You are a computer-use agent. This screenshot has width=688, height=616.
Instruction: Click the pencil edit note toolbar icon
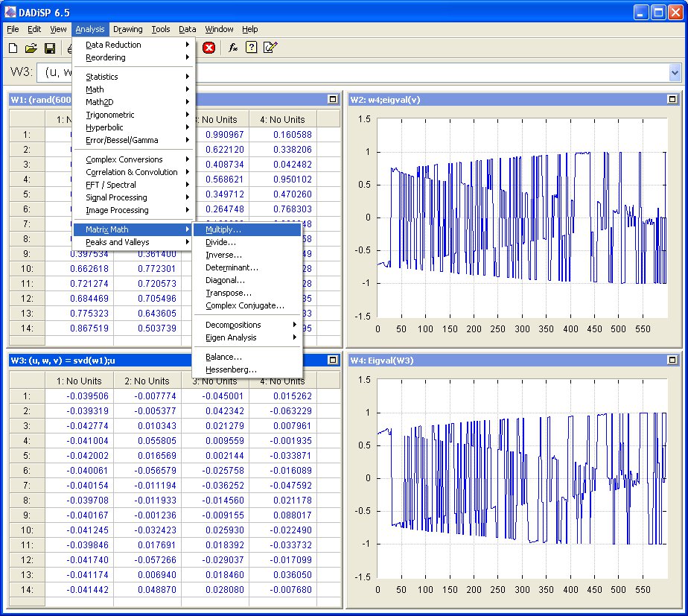tap(270, 48)
